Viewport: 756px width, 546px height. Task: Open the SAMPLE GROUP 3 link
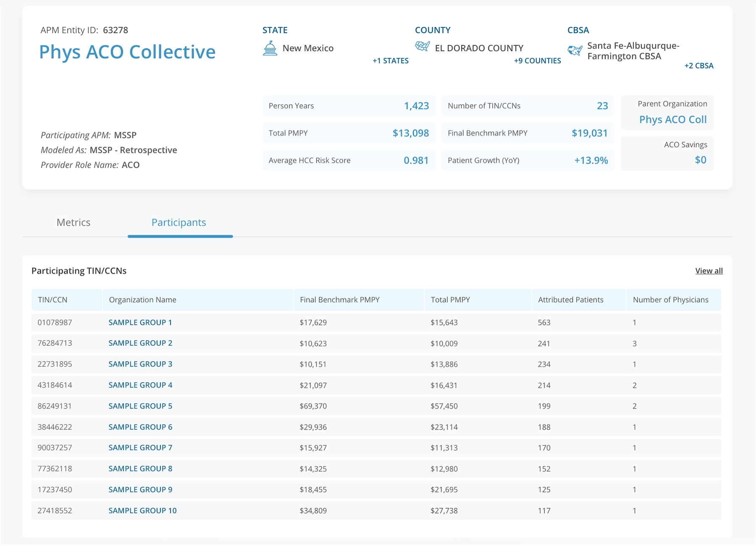click(140, 364)
